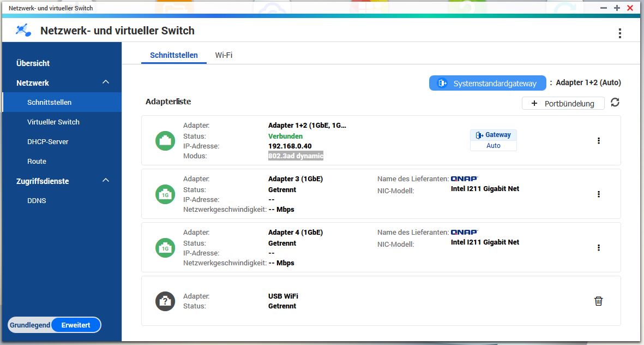Open the three-dot app menu in the header
The height and width of the screenshot is (345, 644).
[620, 33]
